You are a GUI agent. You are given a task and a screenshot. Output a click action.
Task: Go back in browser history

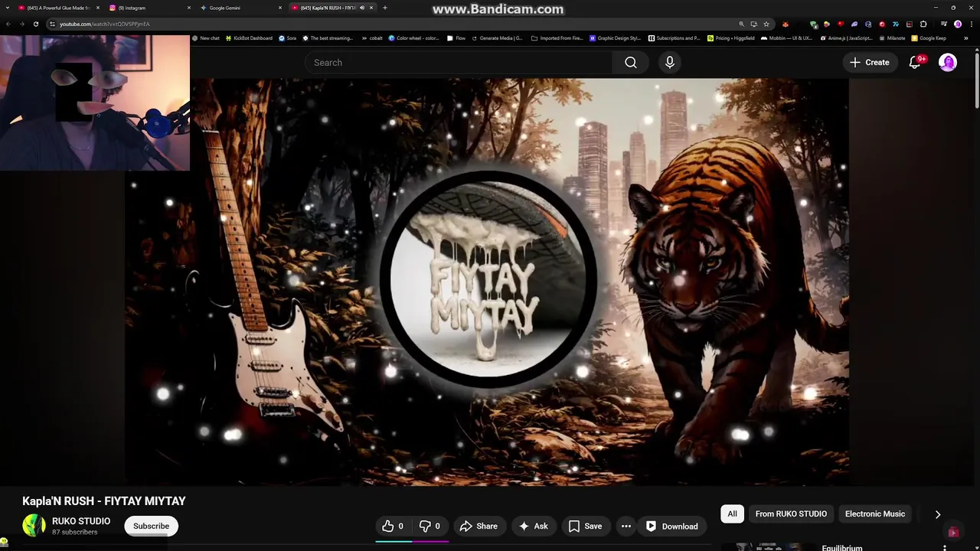pyautogui.click(x=8, y=24)
